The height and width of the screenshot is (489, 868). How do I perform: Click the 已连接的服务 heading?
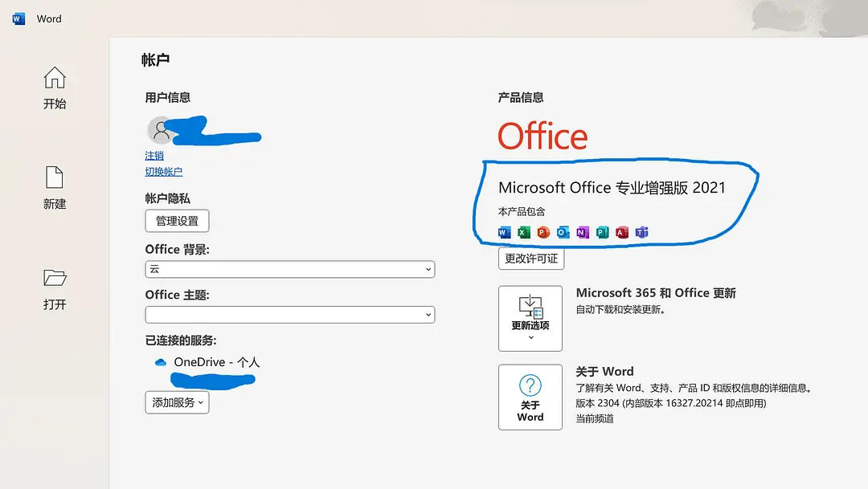pyautogui.click(x=181, y=340)
